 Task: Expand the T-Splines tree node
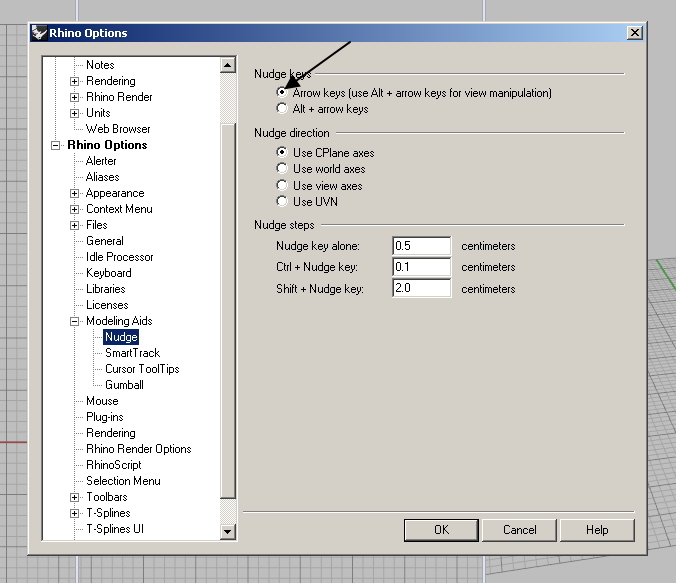[74, 513]
